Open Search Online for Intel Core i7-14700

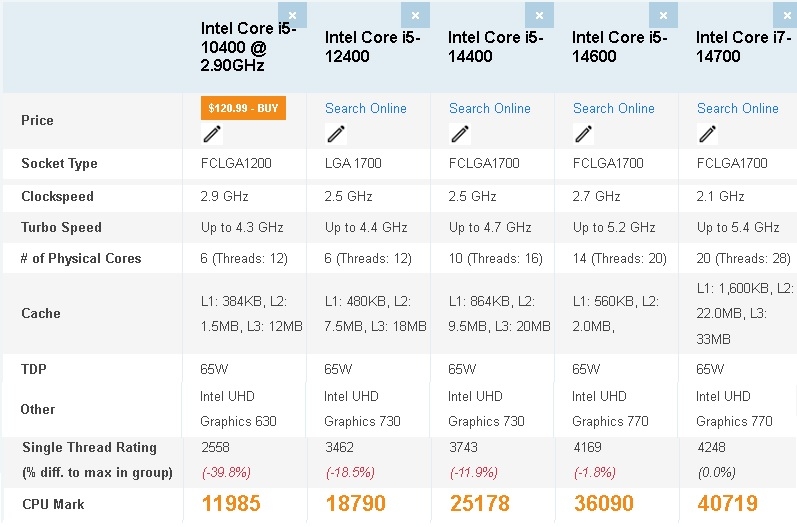[737, 108]
